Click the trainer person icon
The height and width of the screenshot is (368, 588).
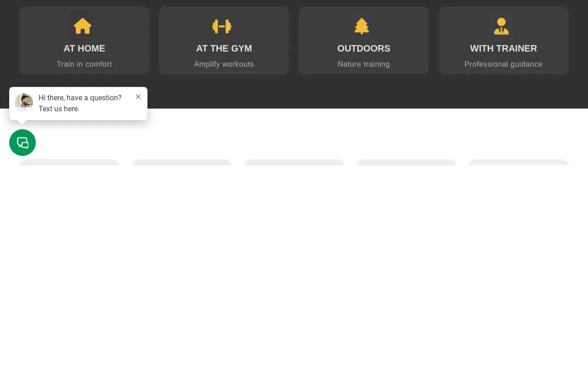(x=501, y=26)
